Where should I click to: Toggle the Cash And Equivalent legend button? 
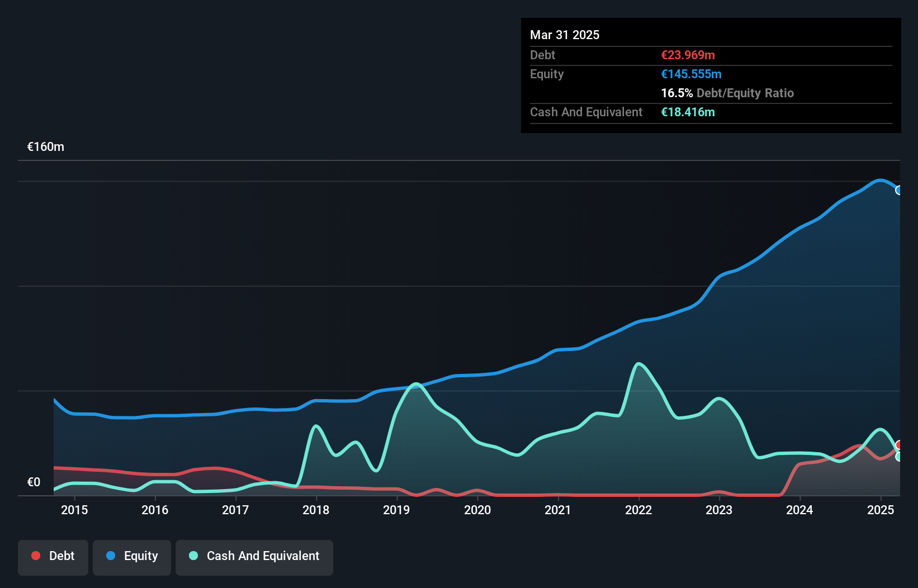point(254,557)
